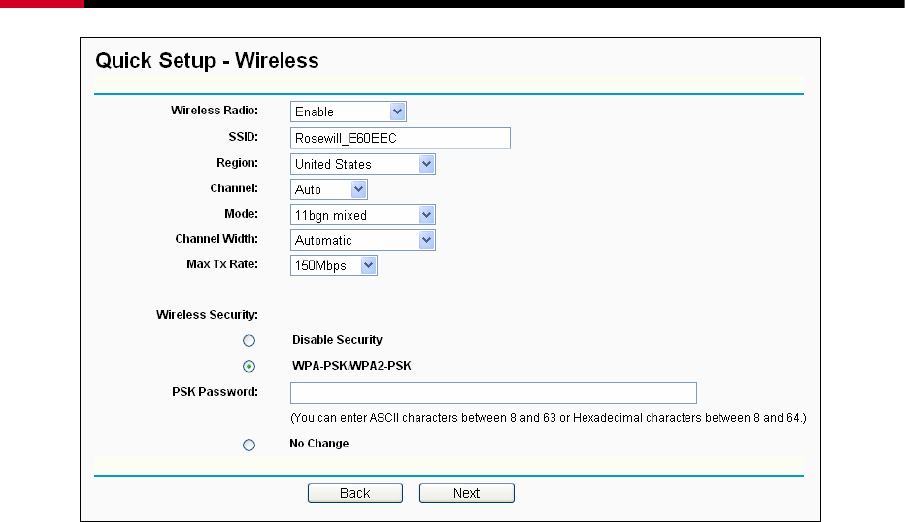The width and height of the screenshot is (905, 522).
Task: Open the Wireless Radio dropdown
Action: pos(348,111)
